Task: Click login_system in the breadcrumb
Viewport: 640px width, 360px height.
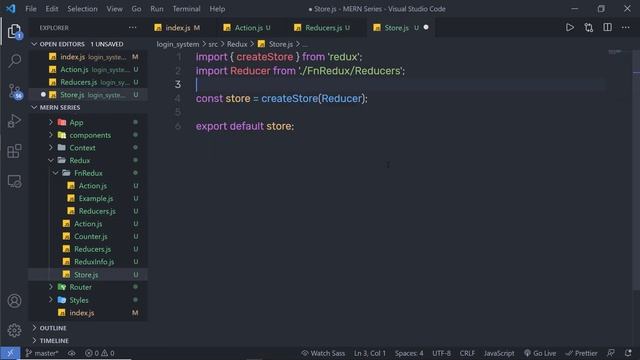Action: [178, 44]
